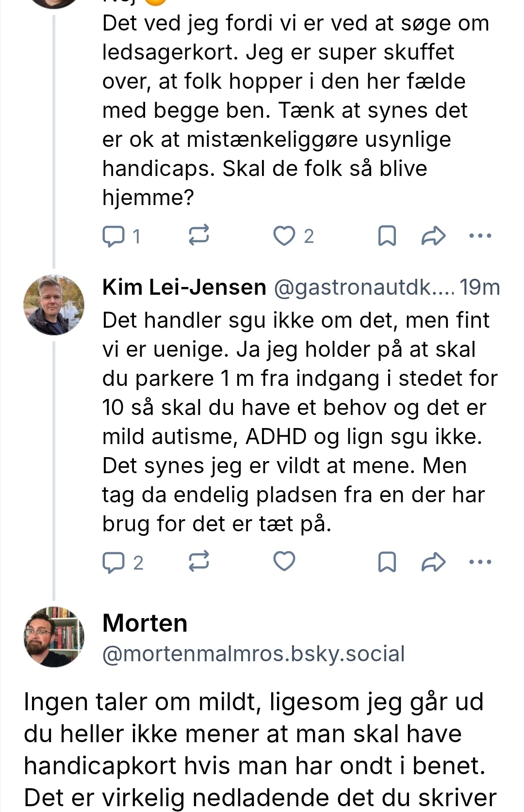Repost the ledsagerkort post

coord(198,235)
